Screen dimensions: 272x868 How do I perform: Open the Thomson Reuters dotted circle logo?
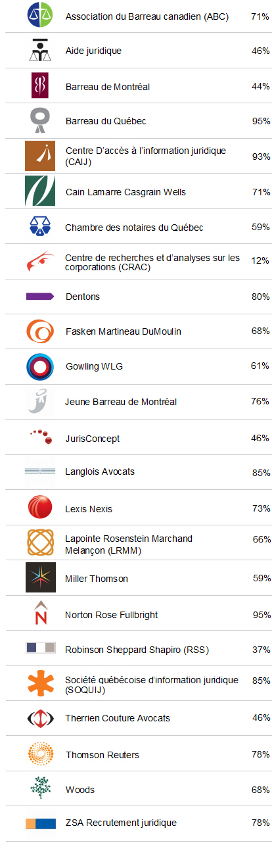[40, 754]
